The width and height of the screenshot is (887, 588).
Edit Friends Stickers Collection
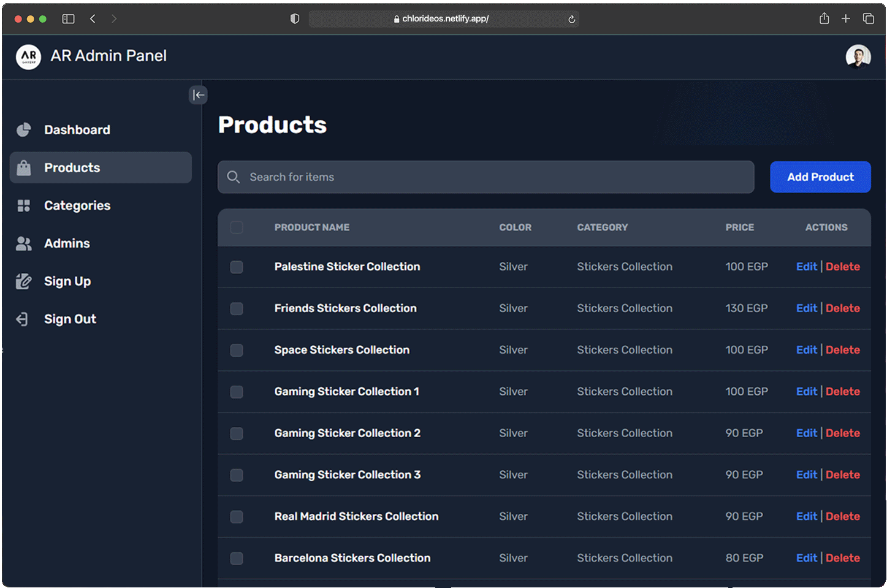pos(806,308)
